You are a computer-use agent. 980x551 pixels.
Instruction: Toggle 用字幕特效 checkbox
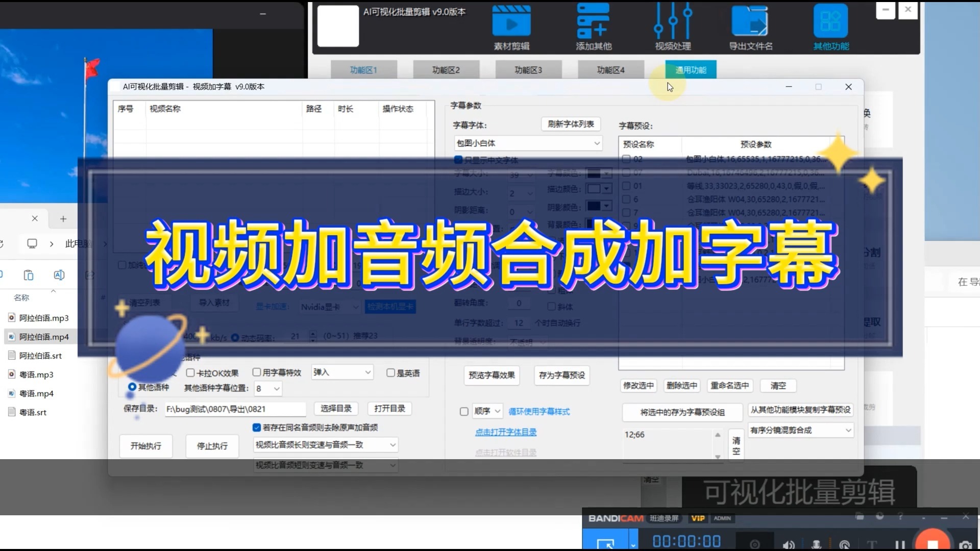click(257, 372)
